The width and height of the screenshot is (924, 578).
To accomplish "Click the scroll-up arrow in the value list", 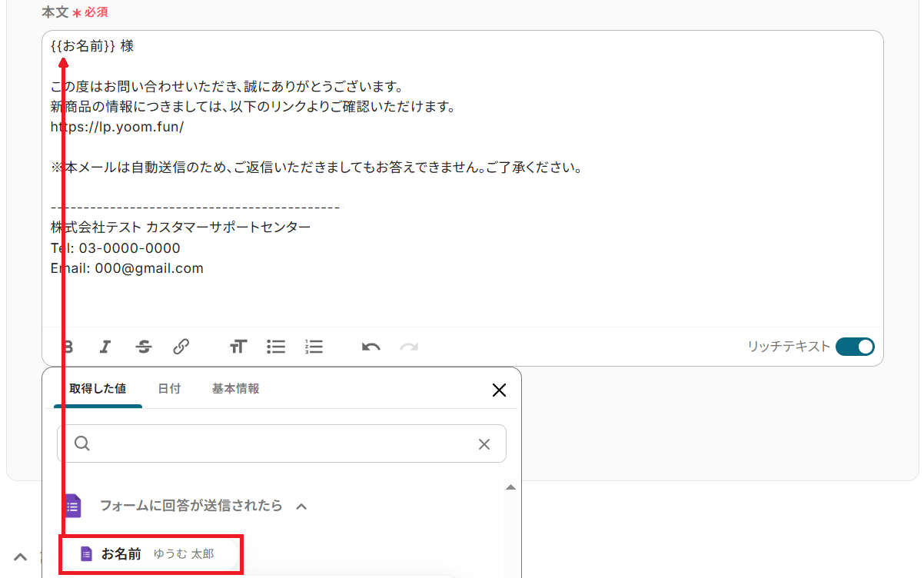I will [x=510, y=487].
